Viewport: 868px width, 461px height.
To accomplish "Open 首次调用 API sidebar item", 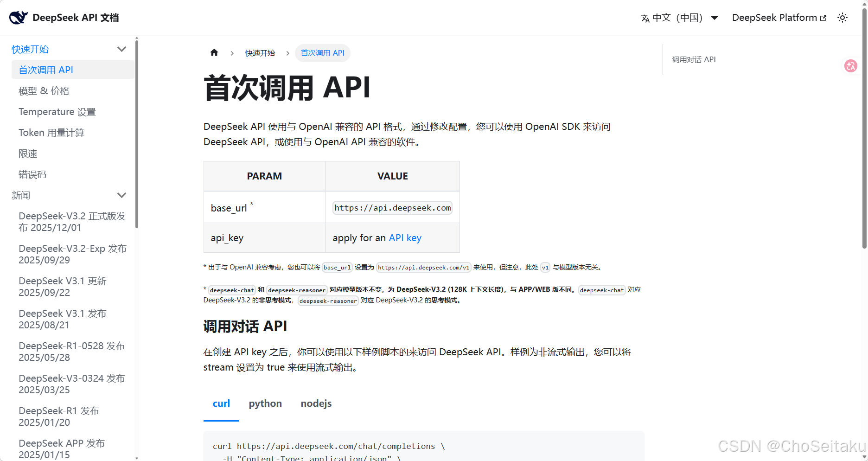I will click(x=73, y=70).
